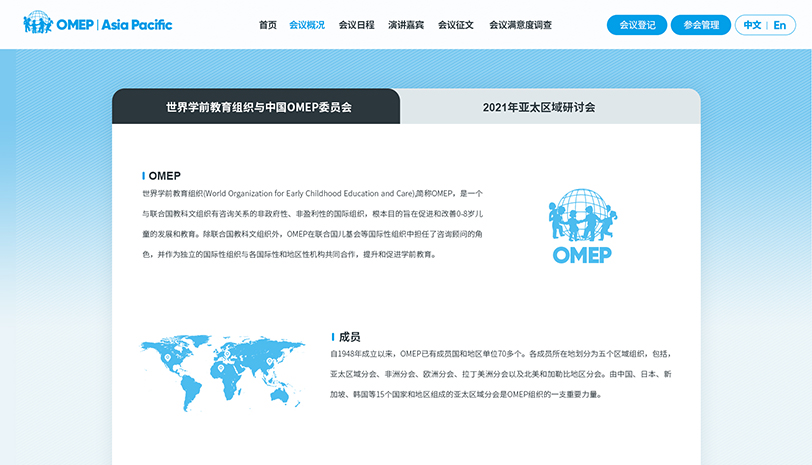The height and width of the screenshot is (465, 812).
Task: Click the OMEP Asia Pacific logo
Action: [x=97, y=23]
